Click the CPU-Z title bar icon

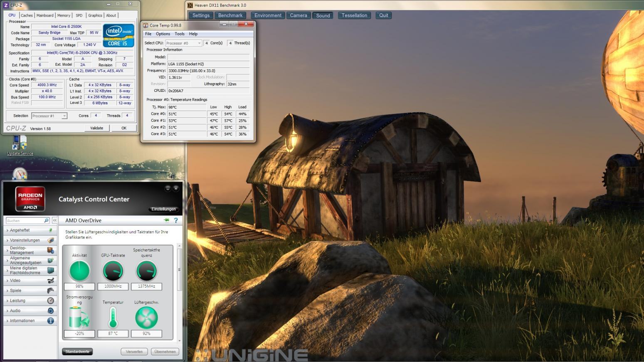pyautogui.click(x=6, y=5)
